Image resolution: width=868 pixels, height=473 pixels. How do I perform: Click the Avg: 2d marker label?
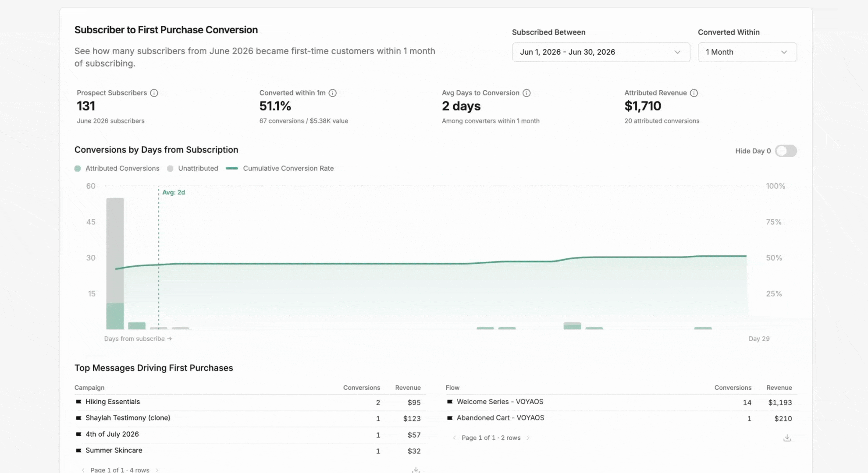click(174, 192)
